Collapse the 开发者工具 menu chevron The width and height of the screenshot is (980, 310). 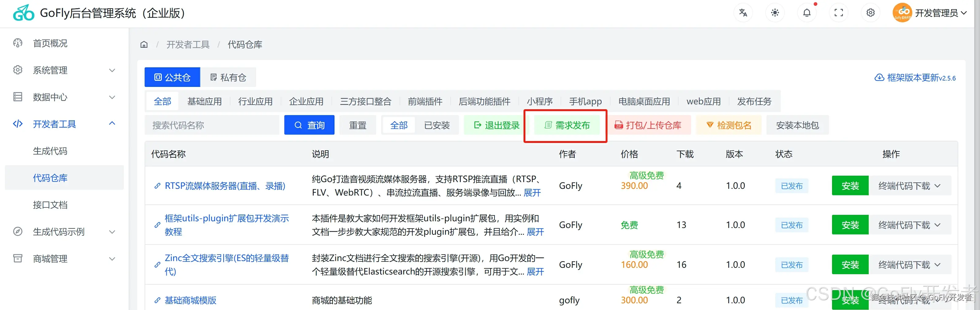tap(112, 123)
